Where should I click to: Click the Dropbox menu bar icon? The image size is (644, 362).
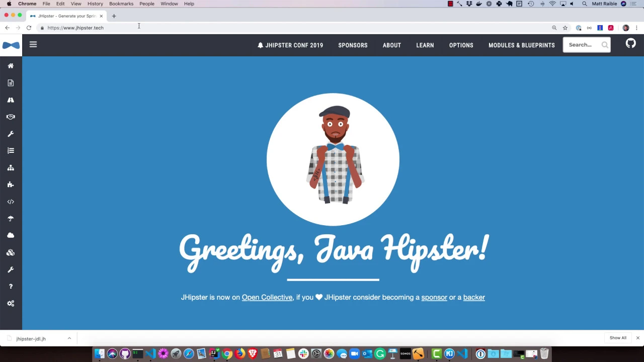click(469, 4)
